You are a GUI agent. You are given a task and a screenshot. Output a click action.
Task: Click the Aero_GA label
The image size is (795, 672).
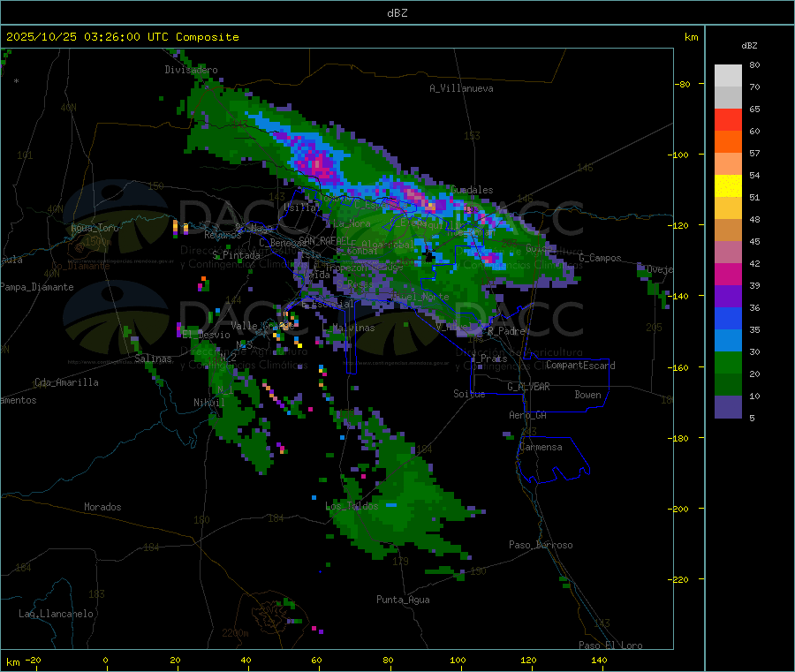pyautogui.click(x=528, y=415)
